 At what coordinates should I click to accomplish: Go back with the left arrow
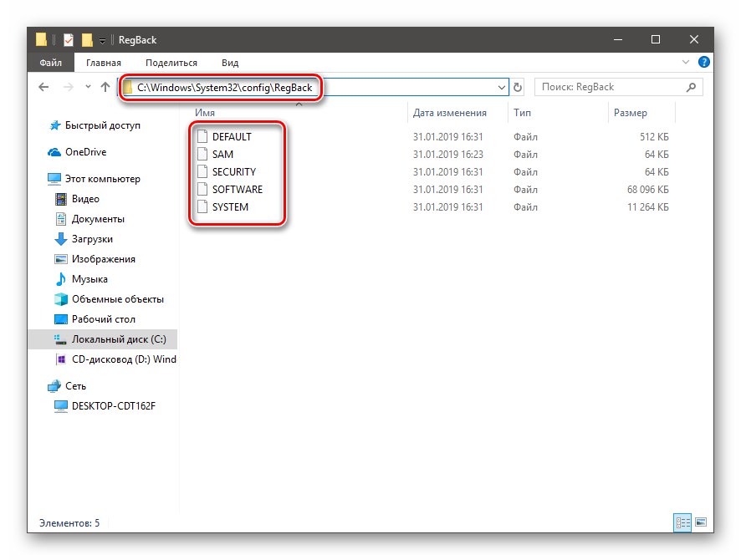click(43, 87)
